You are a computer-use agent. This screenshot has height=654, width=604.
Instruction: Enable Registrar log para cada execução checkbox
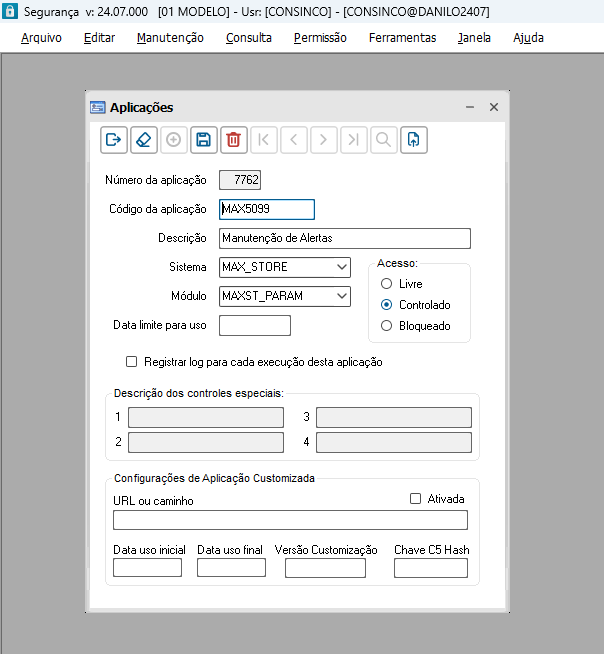pos(131,362)
